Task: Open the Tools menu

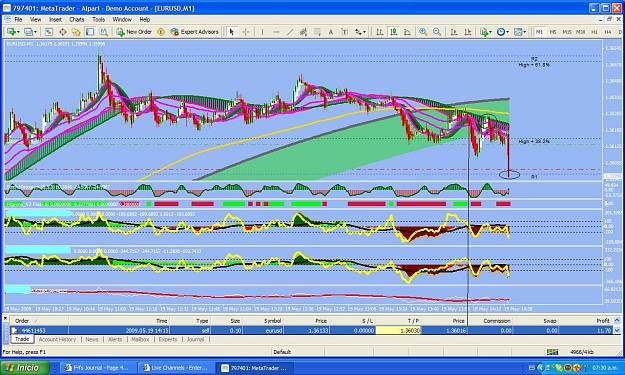Action: click(98, 20)
